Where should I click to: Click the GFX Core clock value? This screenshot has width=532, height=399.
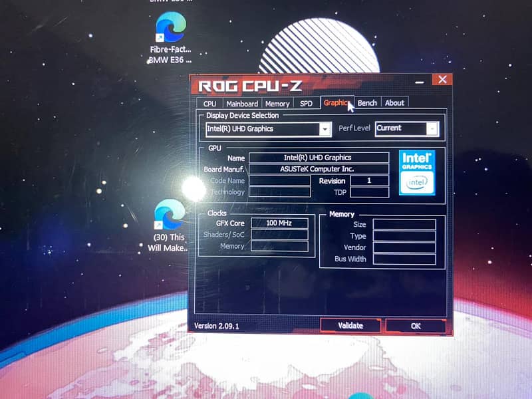pos(280,223)
